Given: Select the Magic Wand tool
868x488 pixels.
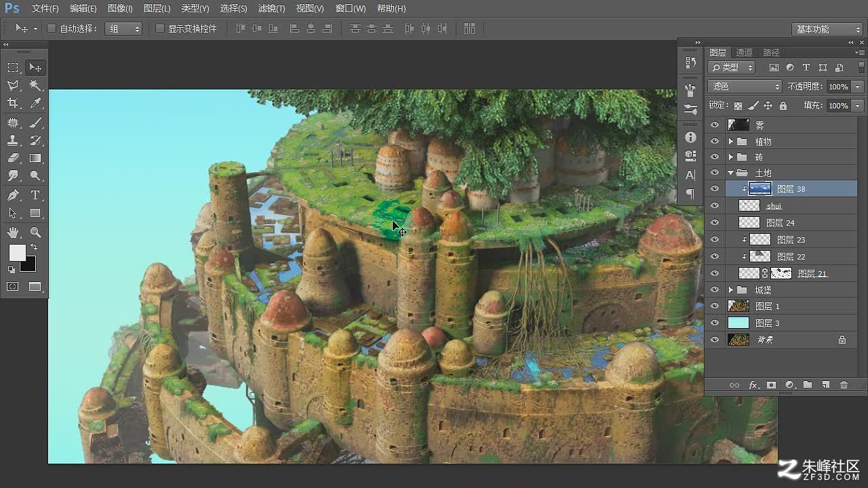Looking at the screenshot, I should [35, 85].
